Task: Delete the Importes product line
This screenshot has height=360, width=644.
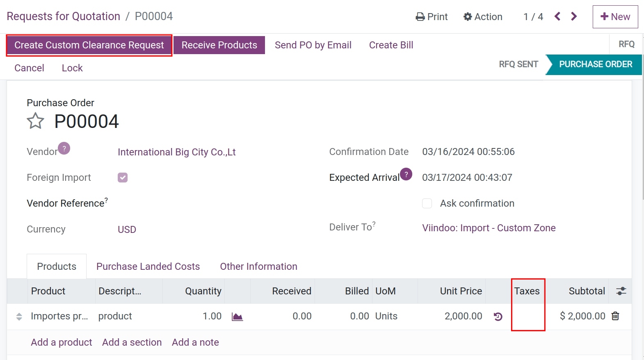Action: [615, 316]
